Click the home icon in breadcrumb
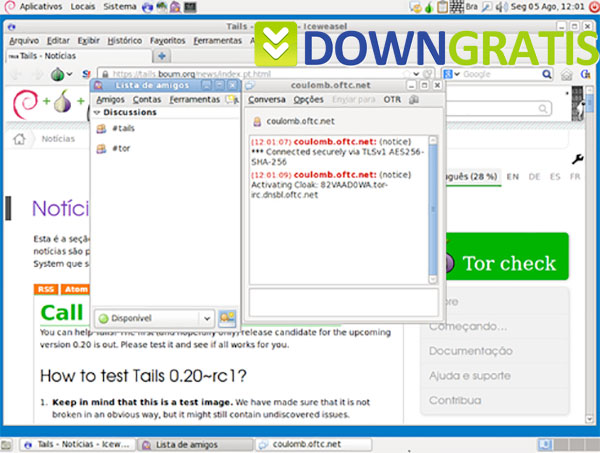This screenshot has width=600, height=453. tap(19, 139)
